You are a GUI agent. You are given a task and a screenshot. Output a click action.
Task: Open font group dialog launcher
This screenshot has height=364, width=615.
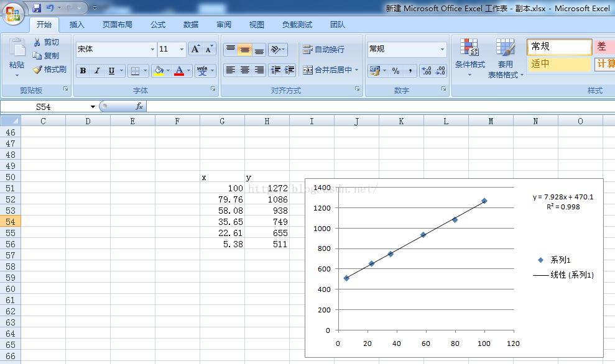coord(213,89)
